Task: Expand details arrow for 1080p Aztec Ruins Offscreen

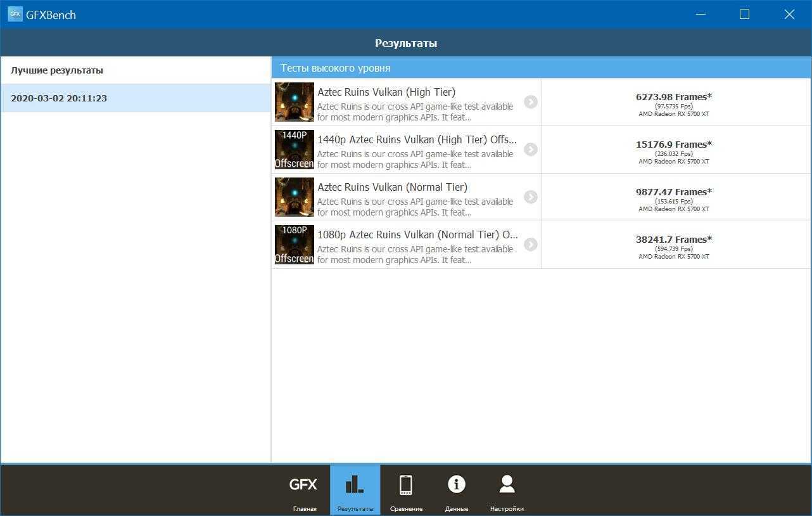Action: [531, 245]
